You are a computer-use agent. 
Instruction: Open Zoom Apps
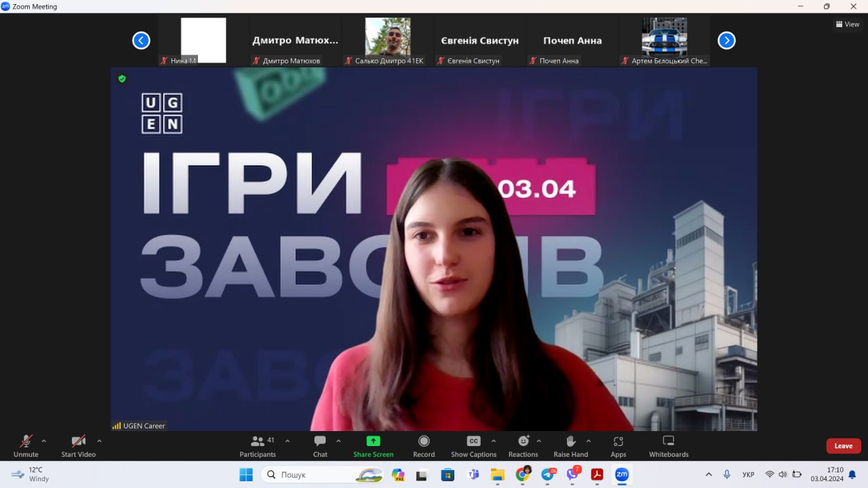click(x=618, y=446)
